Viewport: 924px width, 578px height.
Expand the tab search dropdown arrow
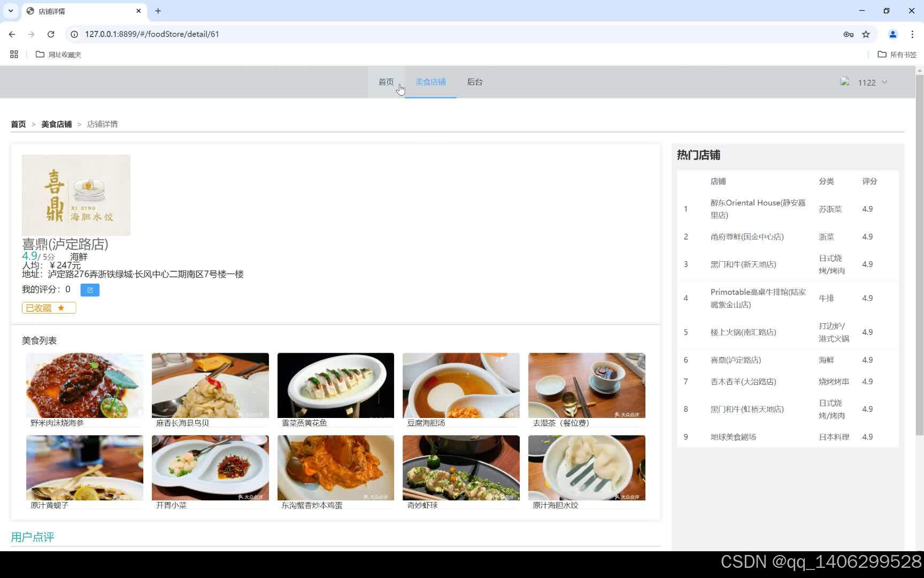(x=11, y=11)
